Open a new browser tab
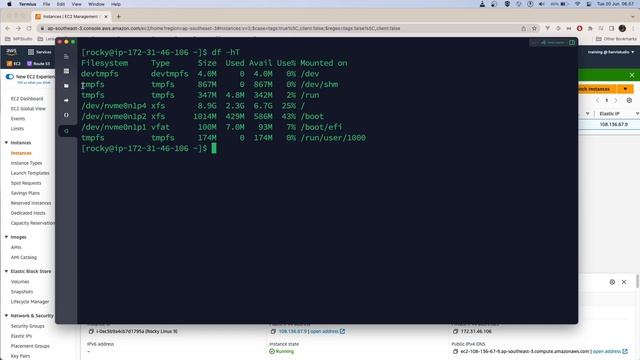Screen dimensions: 640x360 coord(118,17)
